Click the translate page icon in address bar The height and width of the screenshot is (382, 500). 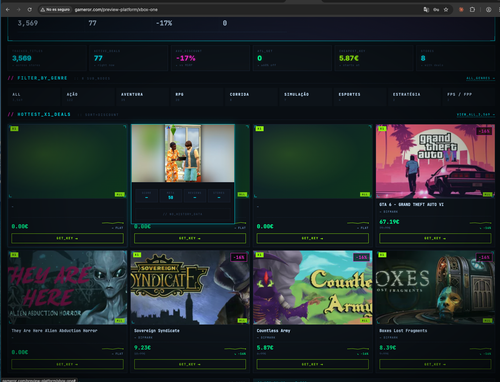(426, 10)
